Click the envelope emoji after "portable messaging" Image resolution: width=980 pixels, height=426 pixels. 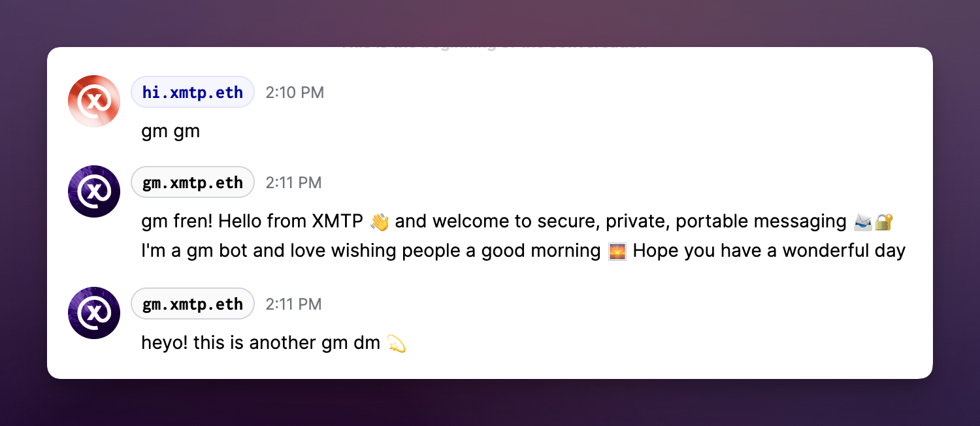pos(863,222)
